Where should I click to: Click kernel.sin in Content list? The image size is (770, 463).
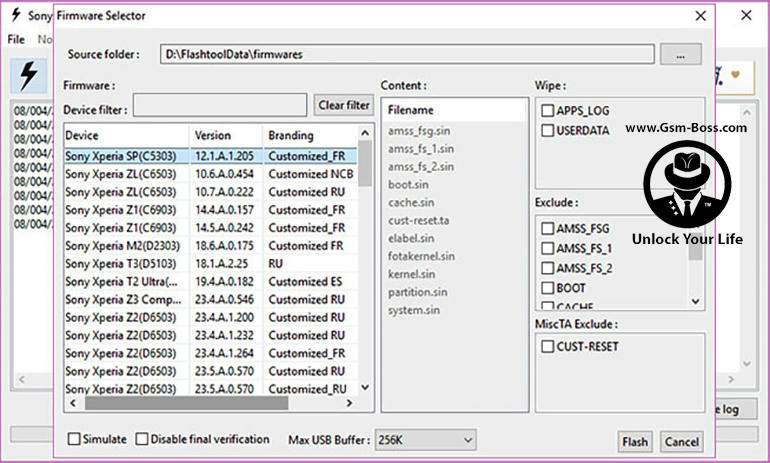pyautogui.click(x=412, y=274)
